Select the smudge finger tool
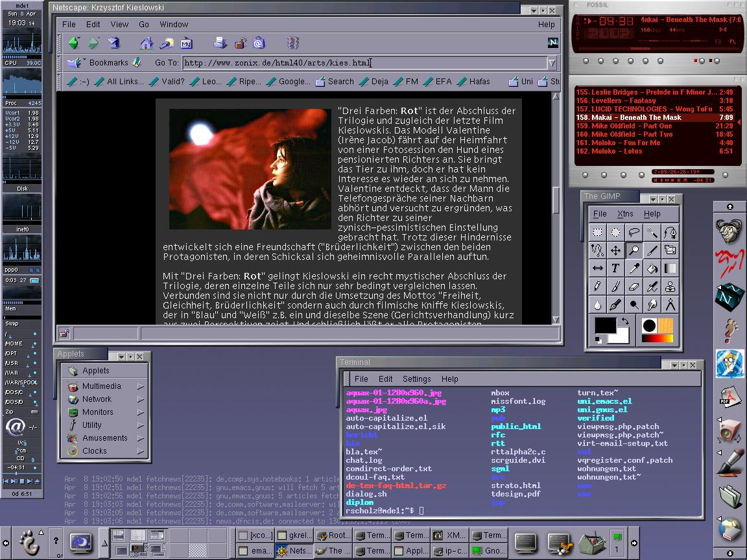The width and height of the screenshot is (747, 560). [652, 305]
